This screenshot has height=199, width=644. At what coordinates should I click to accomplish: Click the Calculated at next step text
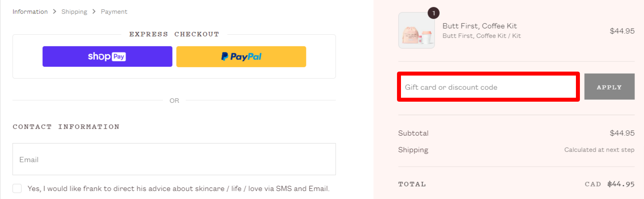click(x=599, y=150)
